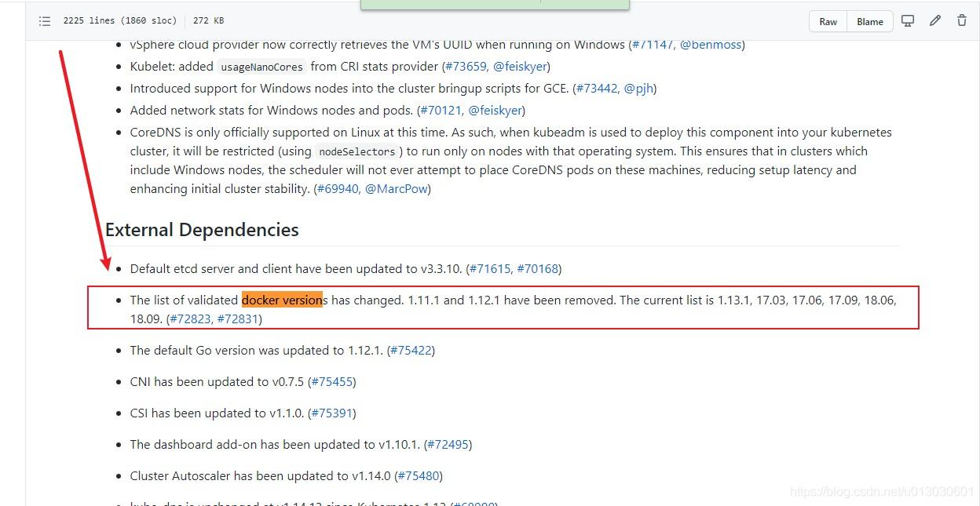The height and width of the screenshot is (506, 980).
Task: Open the @pjh contributor link
Action: coord(638,89)
